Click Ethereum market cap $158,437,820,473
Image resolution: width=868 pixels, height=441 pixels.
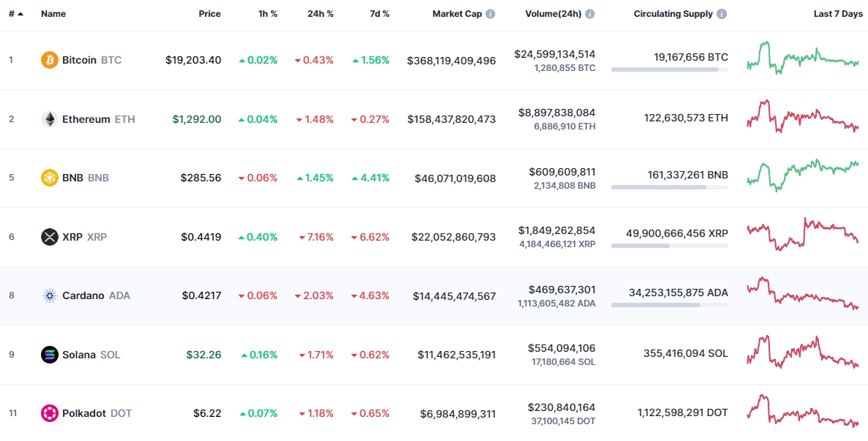point(452,119)
